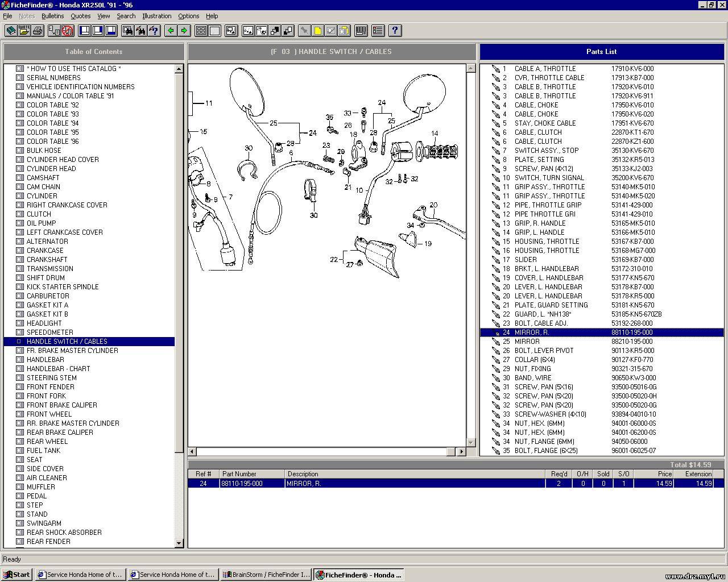This screenshot has width=728, height=582.
Task: Click the red prohibited-circle toolbar icon
Action: click(x=67, y=31)
